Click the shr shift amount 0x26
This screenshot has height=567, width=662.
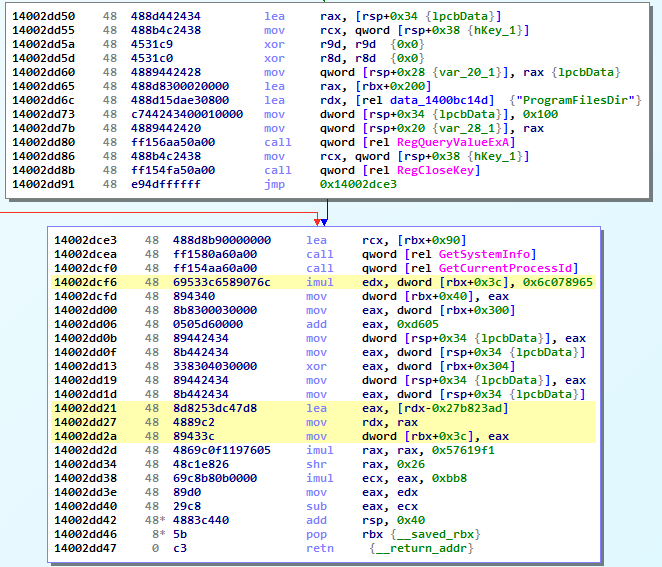coord(410,464)
